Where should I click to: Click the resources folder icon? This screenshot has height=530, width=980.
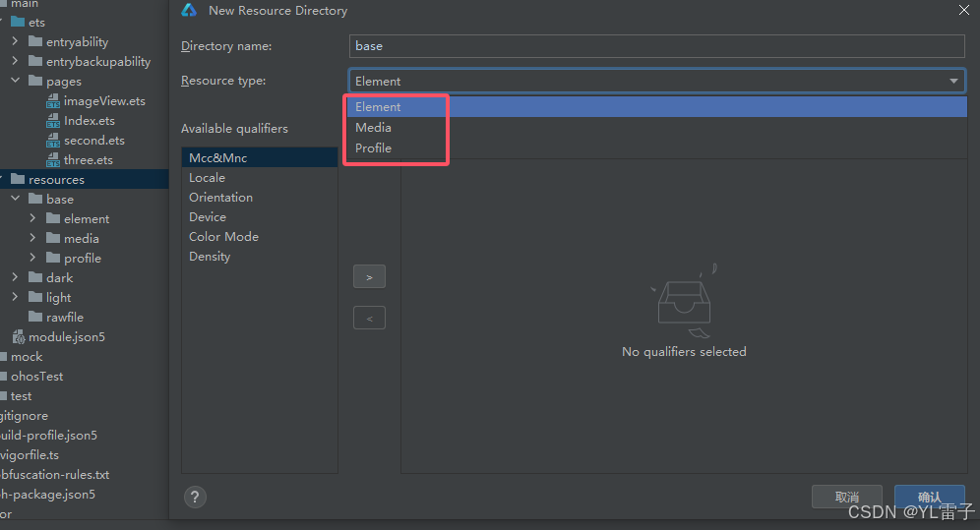[18, 180]
